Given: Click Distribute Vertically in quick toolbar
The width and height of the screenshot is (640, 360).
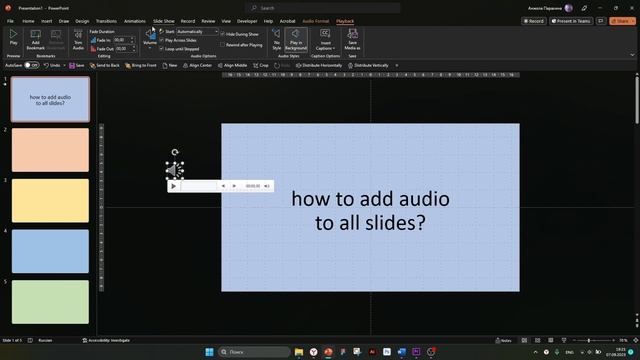Looking at the screenshot, I should [x=368, y=65].
